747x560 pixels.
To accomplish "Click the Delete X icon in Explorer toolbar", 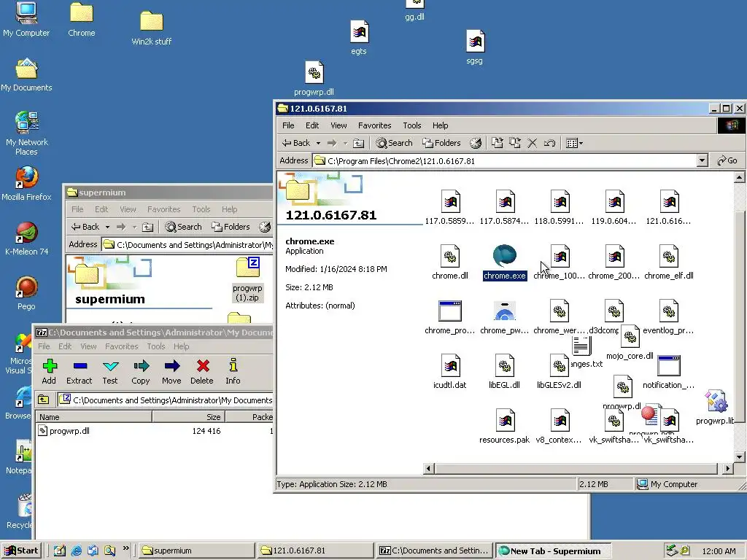I will [x=532, y=143].
